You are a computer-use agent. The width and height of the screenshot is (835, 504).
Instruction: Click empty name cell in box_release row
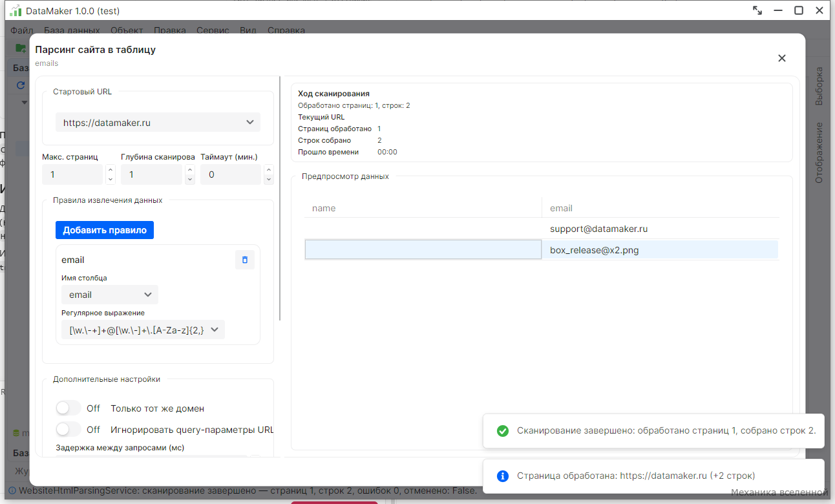(x=423, y=250)
